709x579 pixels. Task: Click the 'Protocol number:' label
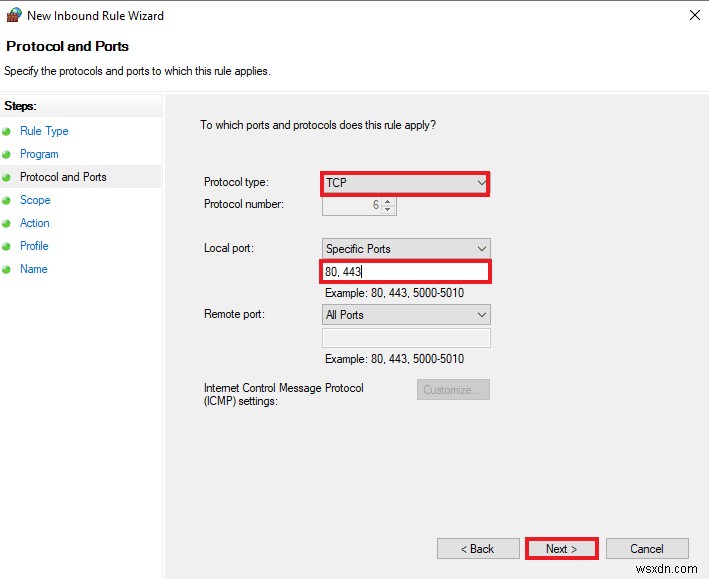244,204
